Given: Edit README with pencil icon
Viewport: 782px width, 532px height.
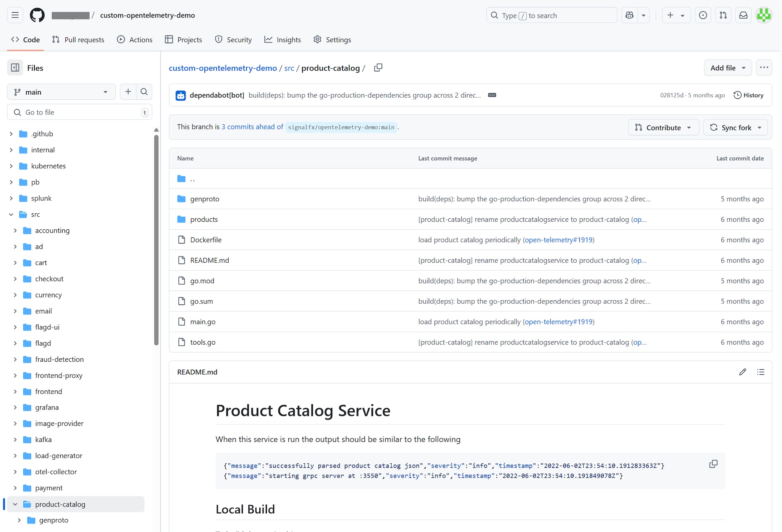Looking at the screenshot, I should coord(742,372).
